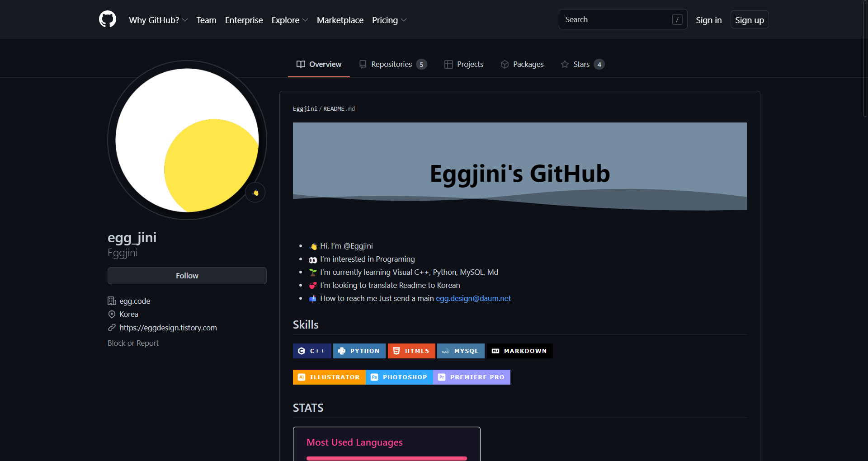Screen dimensions: 868x461
Task: Click the STATS heading
Action: [x=308, y=408]
